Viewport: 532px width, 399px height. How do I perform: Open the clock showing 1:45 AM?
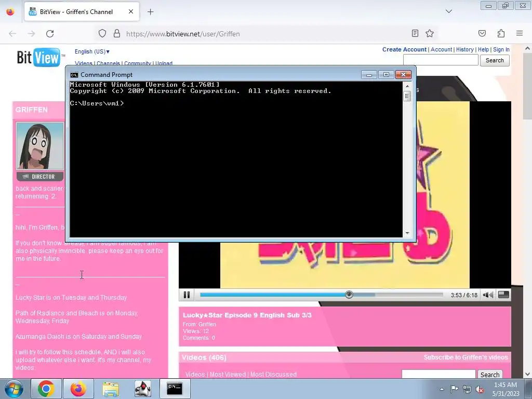click(x=506, y=389)
